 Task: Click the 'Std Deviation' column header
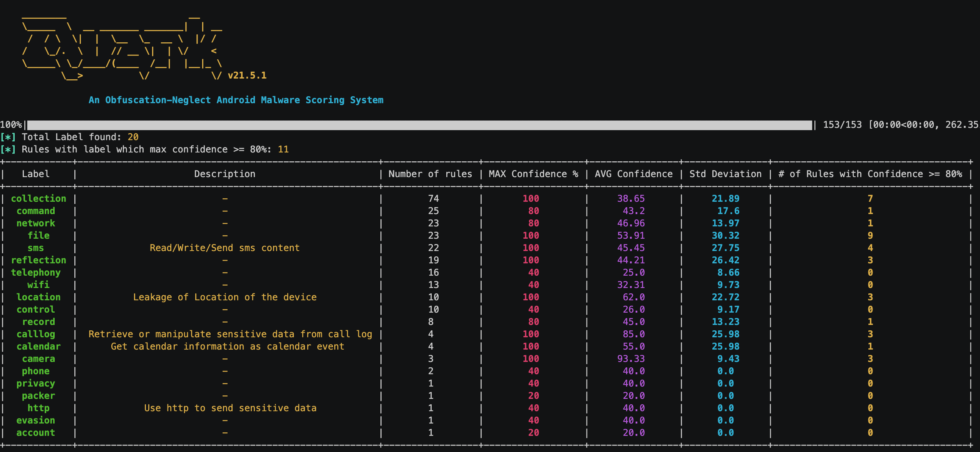(x=725, y=174)
